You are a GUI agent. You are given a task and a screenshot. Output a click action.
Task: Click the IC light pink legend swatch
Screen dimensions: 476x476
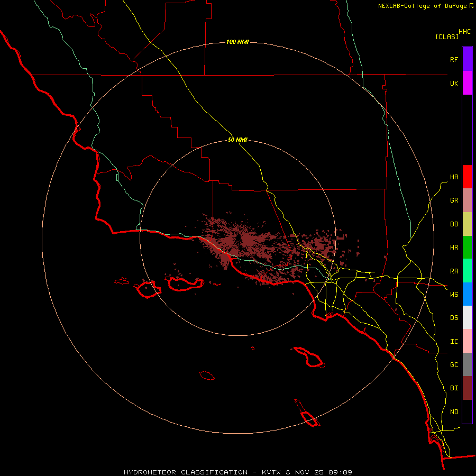pos(467,341)
